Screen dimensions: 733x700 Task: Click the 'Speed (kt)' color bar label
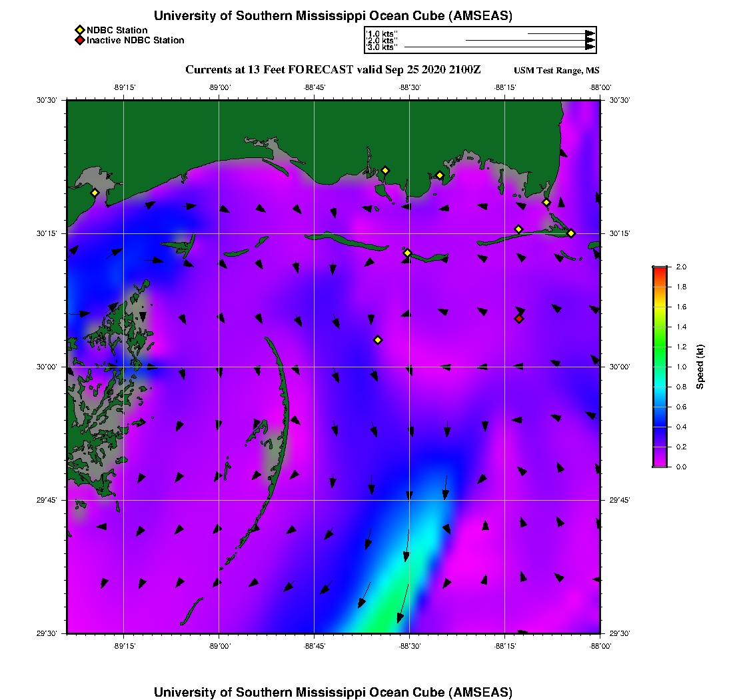700,367
